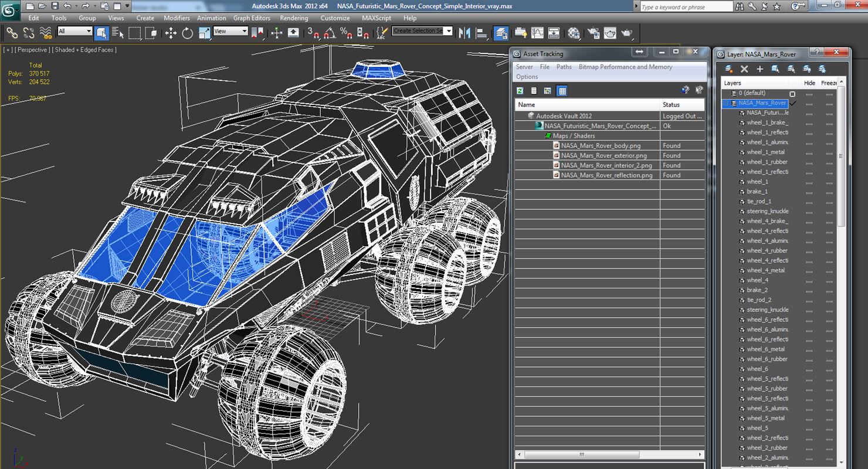Click the Use Pivot Point Center icon
Screen dimensions: 868x469
pyautogui.click(x=257, y=33)
